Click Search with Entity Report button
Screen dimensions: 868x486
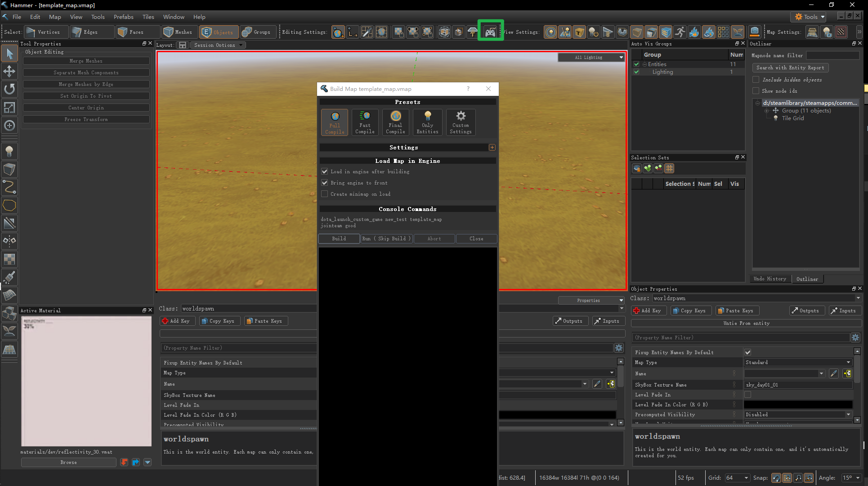[x=790, y=67]
